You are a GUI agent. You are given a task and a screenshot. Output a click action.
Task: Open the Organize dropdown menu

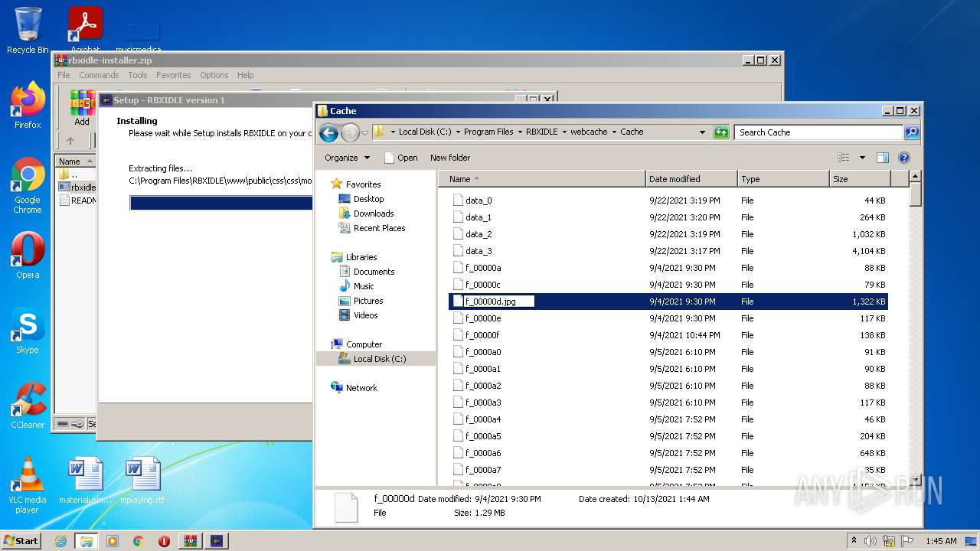pos(347,158)
